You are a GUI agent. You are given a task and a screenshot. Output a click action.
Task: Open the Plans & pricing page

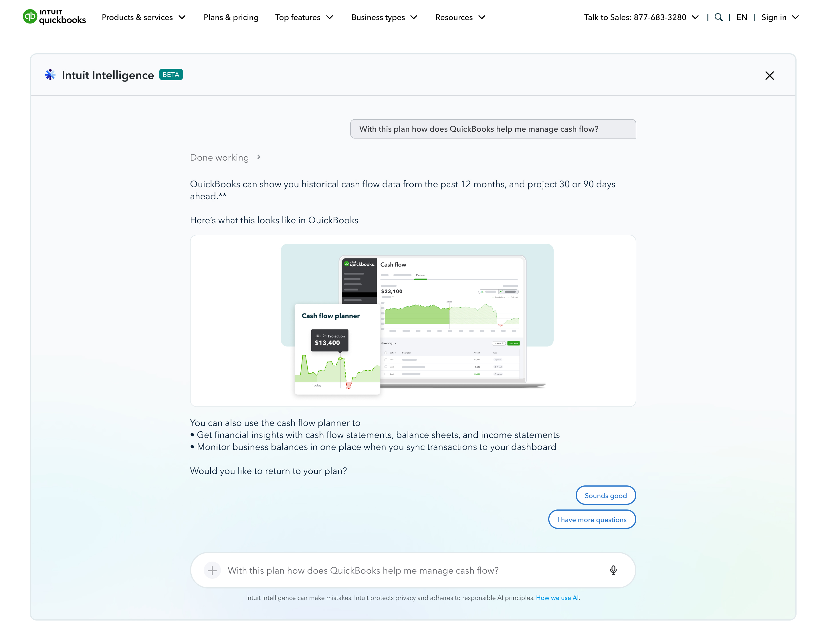coord(231,17)
